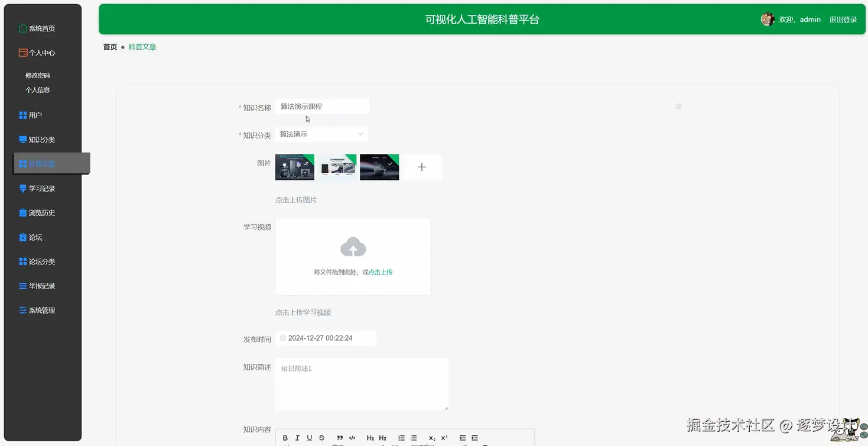
Task: Click the 用户 grid icon
Action: pos(22,115)
